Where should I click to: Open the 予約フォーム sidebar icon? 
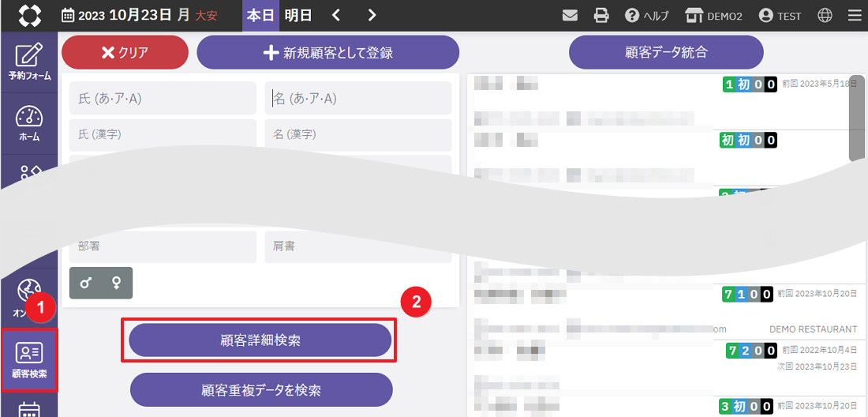tap(29, 62)
